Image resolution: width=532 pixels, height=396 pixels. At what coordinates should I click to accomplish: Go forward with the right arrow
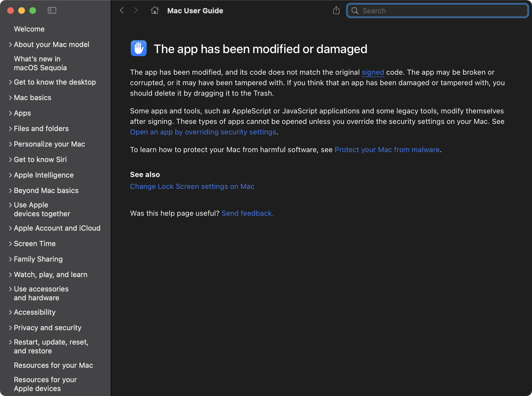[136, 11]
